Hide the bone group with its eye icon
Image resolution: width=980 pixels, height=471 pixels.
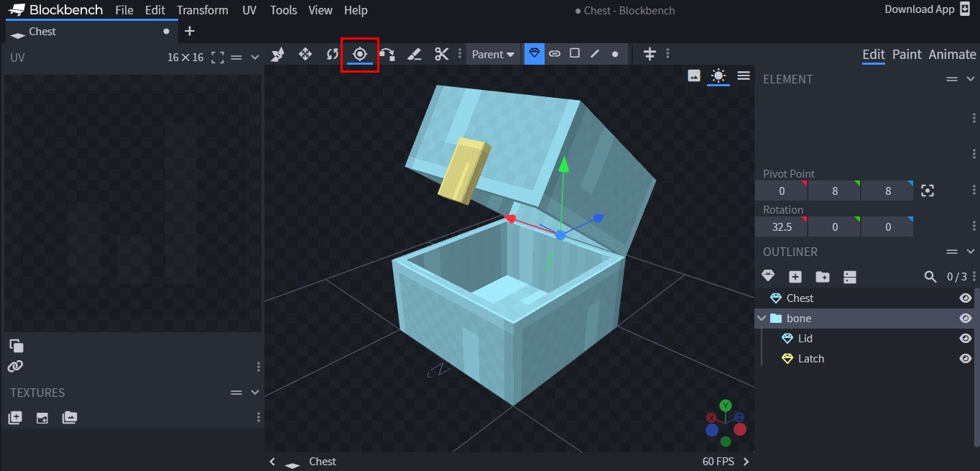(x=966, y=318)
